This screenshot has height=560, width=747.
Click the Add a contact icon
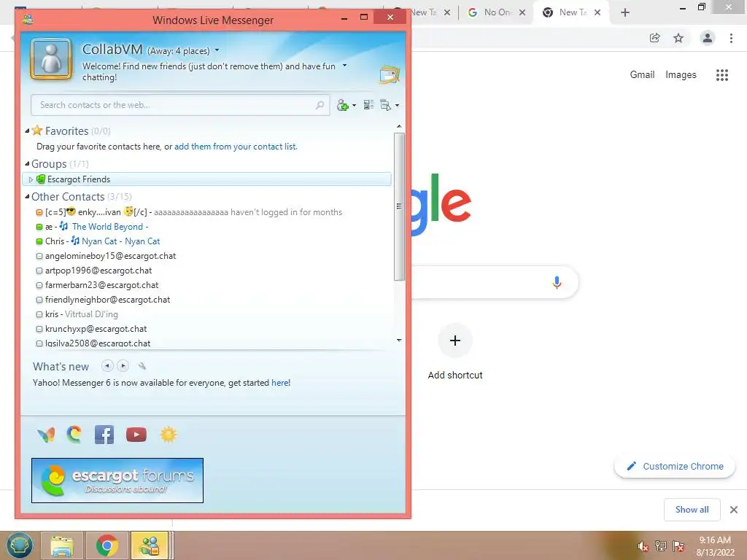click(342, 105)
